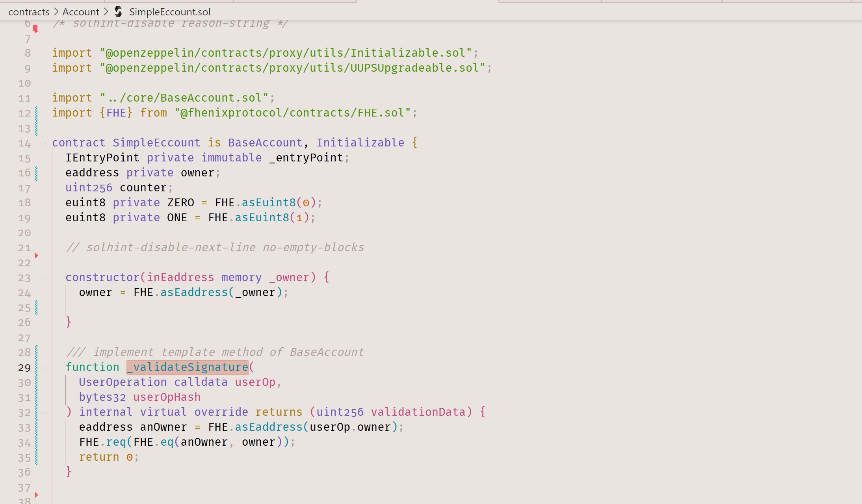Click the override keyword on line 32

pyautogui.click(x=221, y=412)
